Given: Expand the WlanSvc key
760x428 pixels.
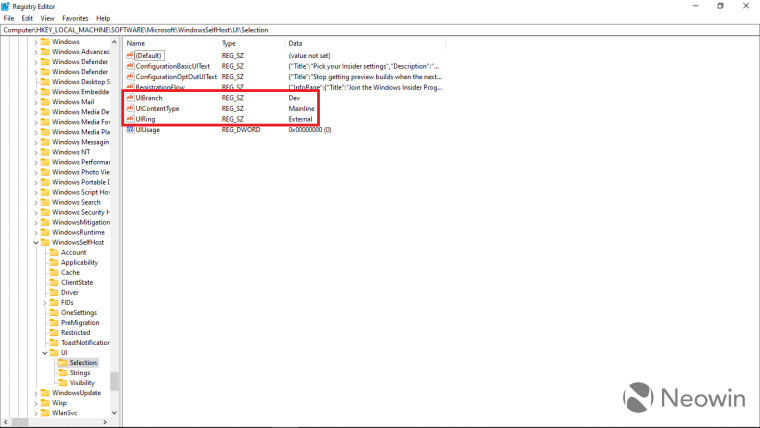Looking at the screenshot, I should click(x=36, y=413).
